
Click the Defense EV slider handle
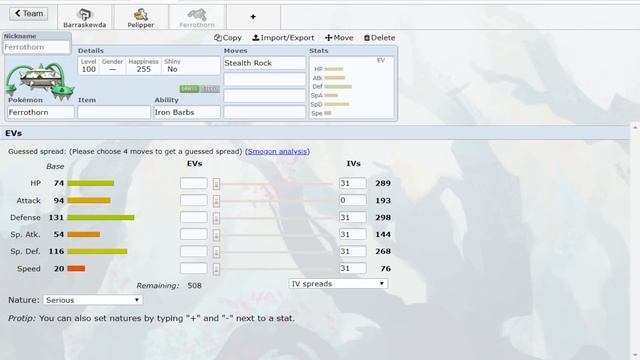[x=216, y=218]
